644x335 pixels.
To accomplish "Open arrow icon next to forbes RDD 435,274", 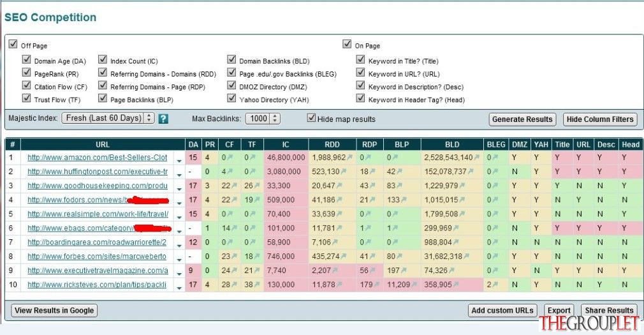I will 343,256.
